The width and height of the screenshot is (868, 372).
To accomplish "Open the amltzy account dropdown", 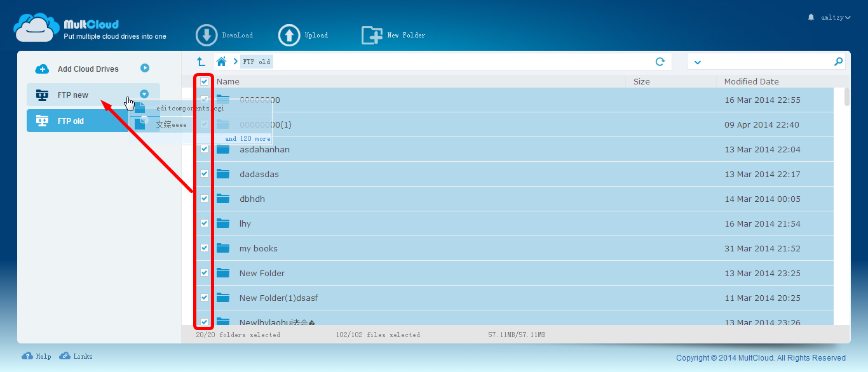I will 834,18.
